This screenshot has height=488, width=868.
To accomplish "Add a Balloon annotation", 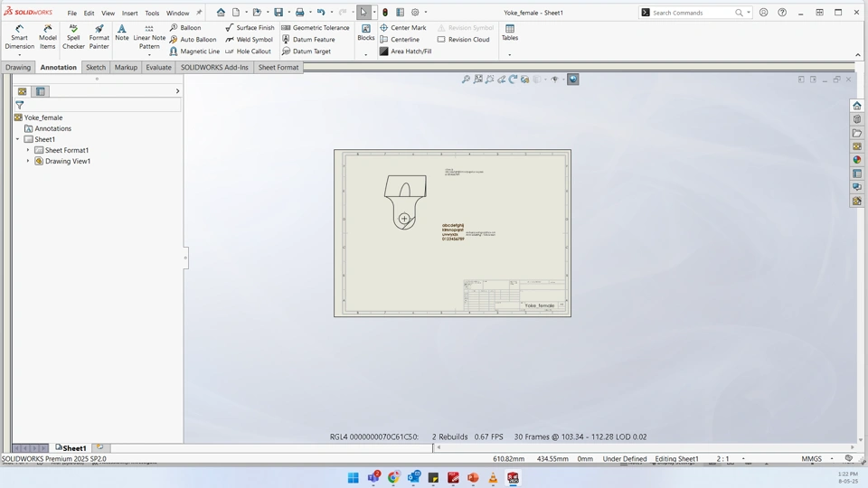I will (x=185, y=28).
